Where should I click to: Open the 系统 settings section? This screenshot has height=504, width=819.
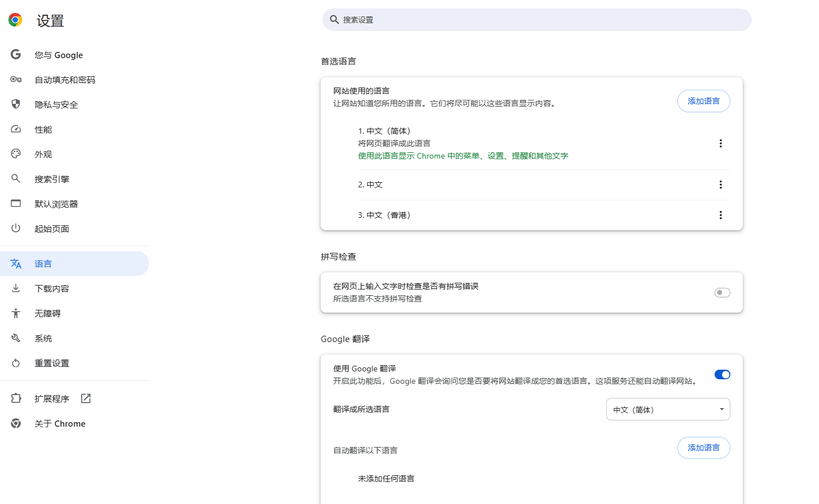[x=75, y=338]
